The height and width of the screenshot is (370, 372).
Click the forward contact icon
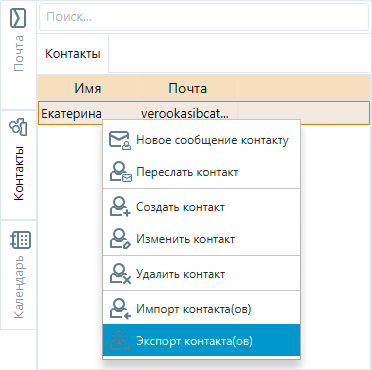click(x=121, y=172)
